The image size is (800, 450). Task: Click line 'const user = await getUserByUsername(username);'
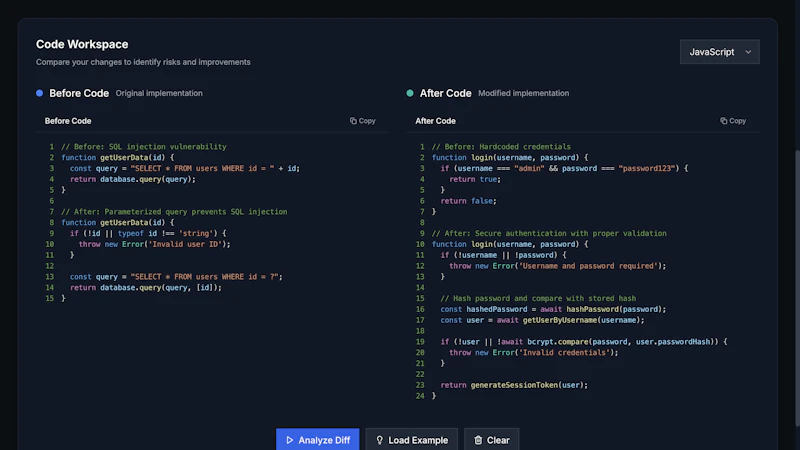542,320
